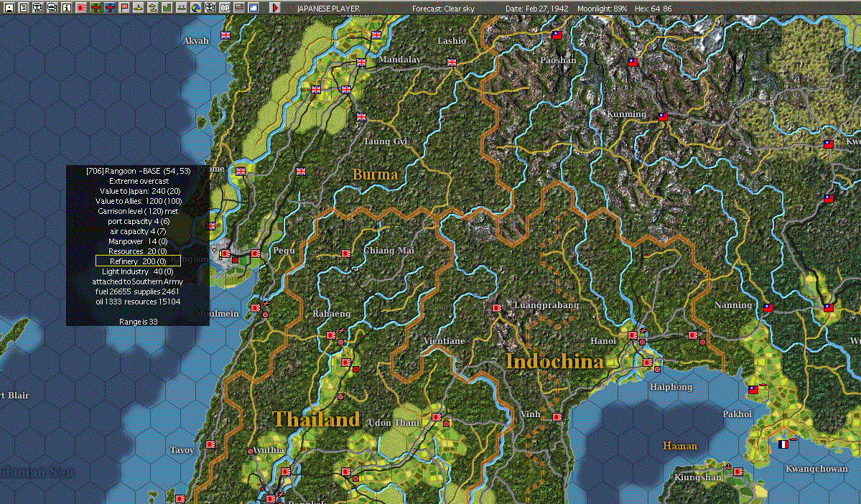Select the red plane on green toolbar icon
The height and width of the screenshot is (504, 861).
point(96,8)
